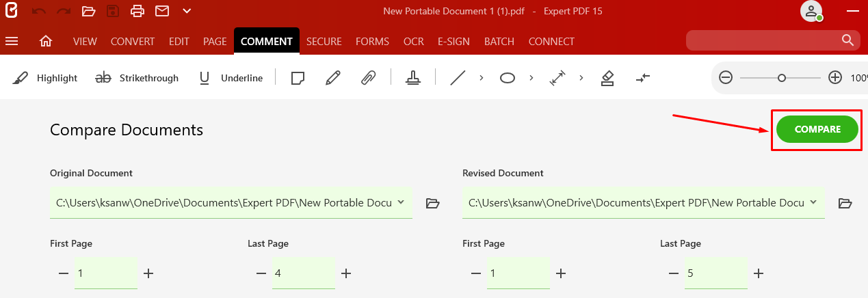Click the green COMPARE button
The image size is (868, 298).
point(817,129)
